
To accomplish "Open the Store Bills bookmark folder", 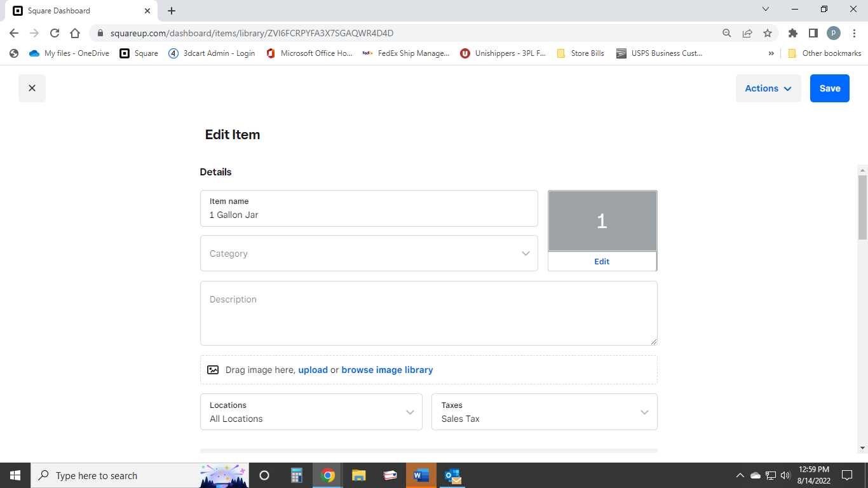I will coord(580,53).
